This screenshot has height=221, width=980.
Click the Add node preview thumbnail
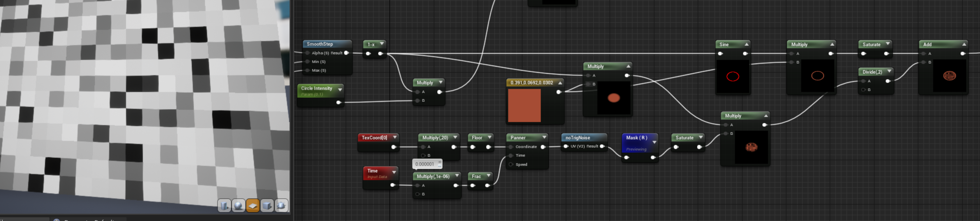[x=949, y=76]
